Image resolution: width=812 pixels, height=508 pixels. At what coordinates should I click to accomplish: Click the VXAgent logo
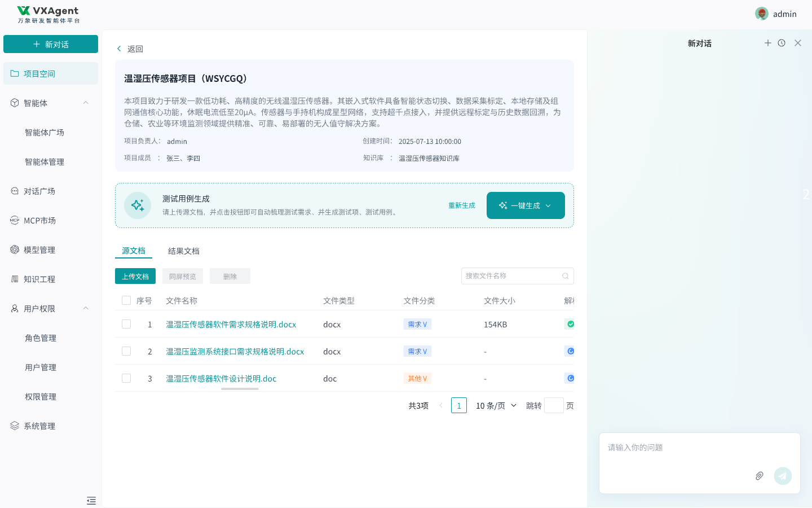(48, 15)
